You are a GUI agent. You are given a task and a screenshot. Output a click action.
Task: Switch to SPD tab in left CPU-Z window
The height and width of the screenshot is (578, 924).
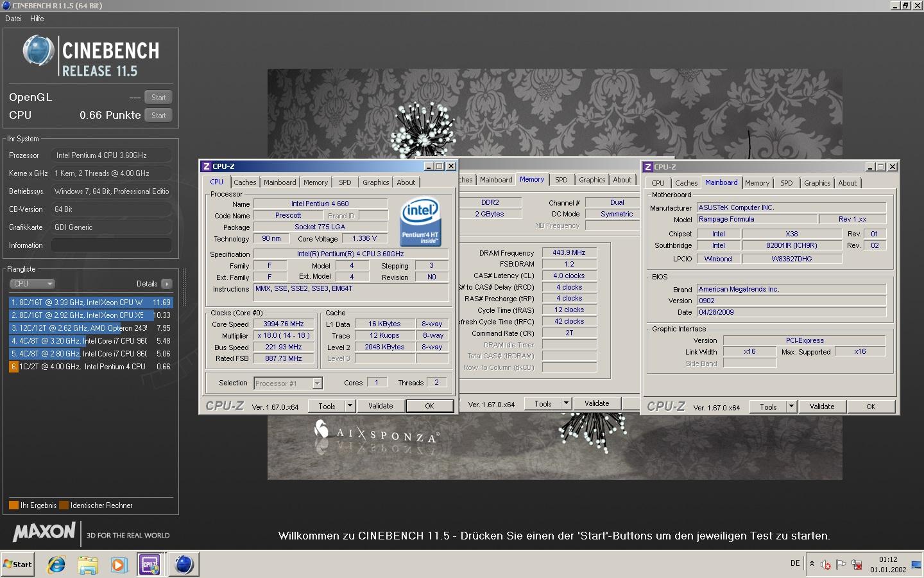[345, 182]
